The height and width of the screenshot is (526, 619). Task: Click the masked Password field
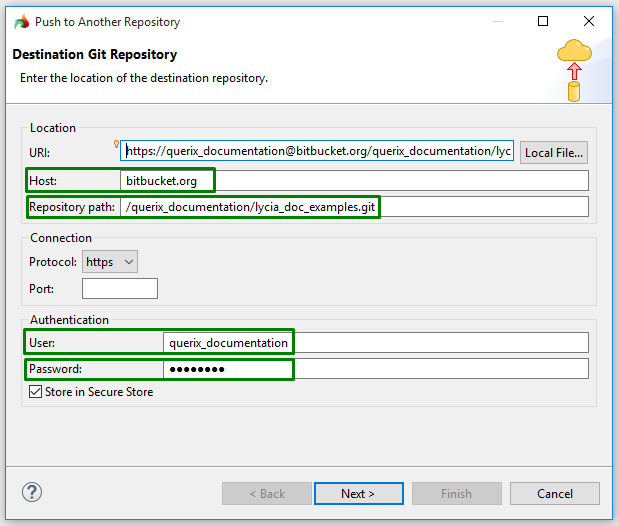375,369
